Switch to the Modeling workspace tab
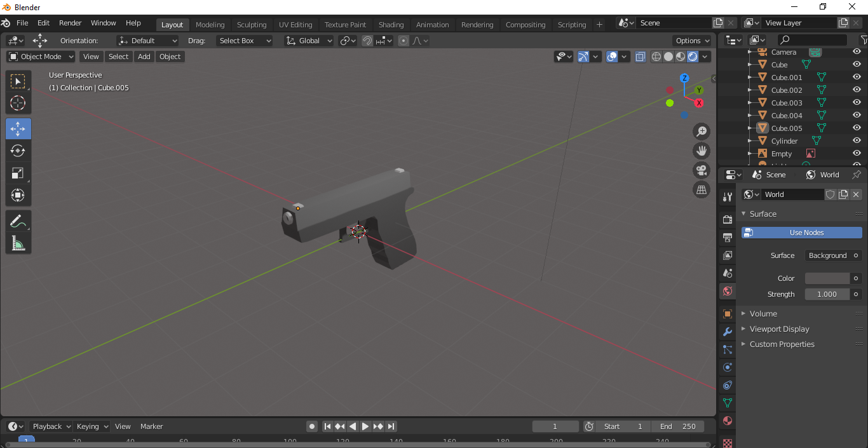The image size is (868, 448). pyautogui.click(x=210, y=25)
